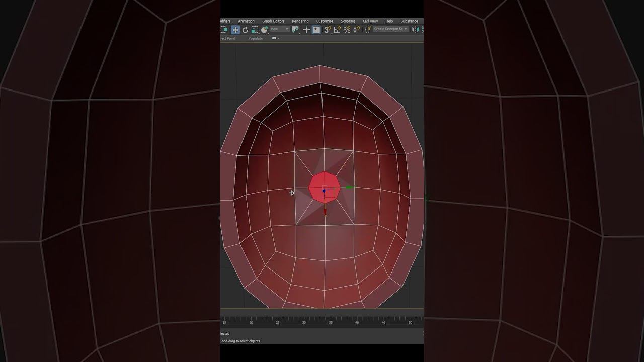Activate the Select and Move tool
644x362 pixels.
coord(235,30)
